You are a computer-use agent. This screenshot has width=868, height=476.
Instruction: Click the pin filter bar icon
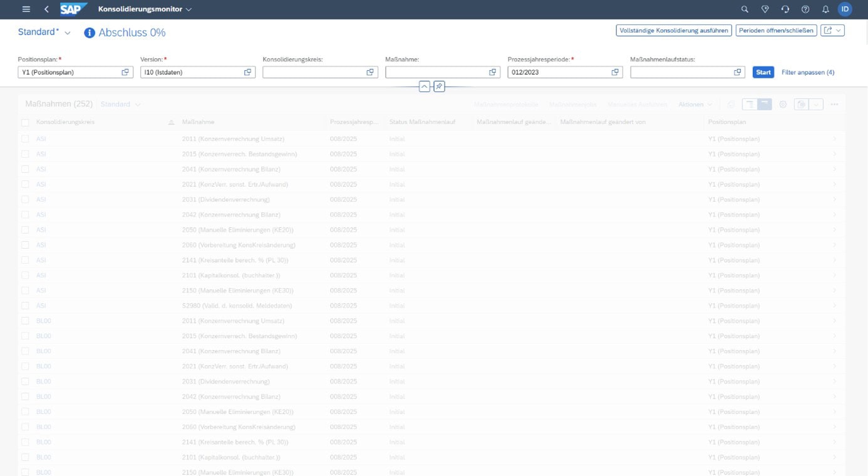click(439, 86)
